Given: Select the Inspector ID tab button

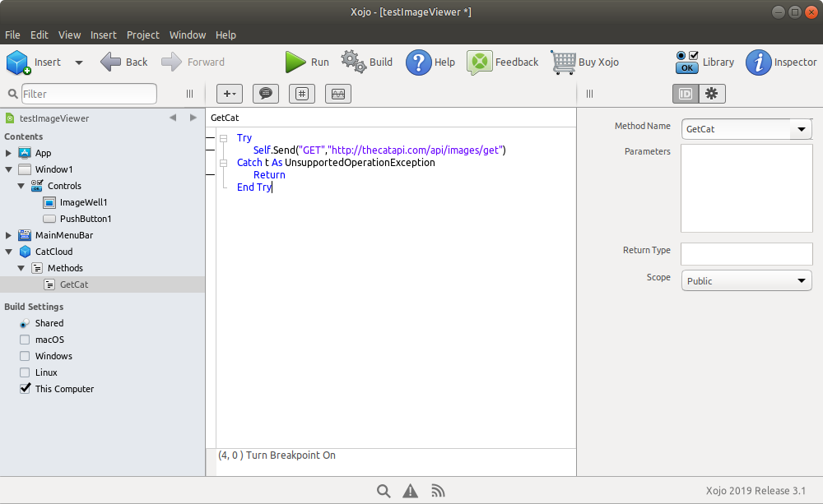Looking at the screenshot, I should point(686,94).
